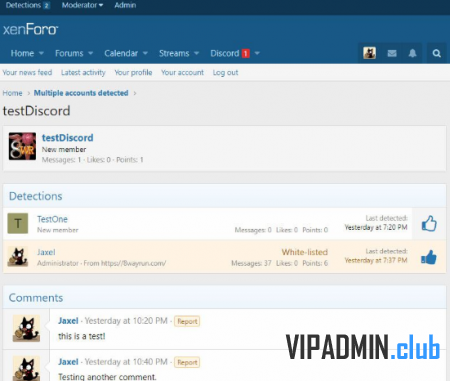Go to the Latest activity tab
Viewport: 450px width, 381px height.
(x=83, y=72)
